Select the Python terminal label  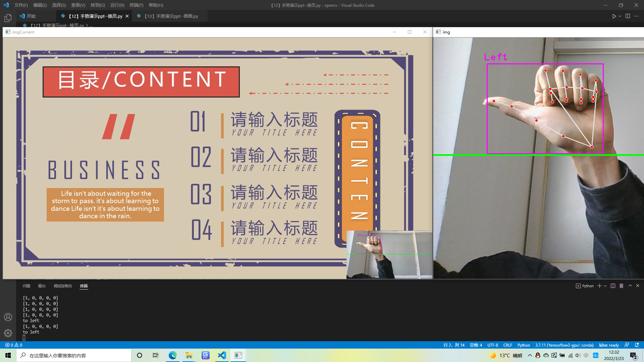click(585, 286)
